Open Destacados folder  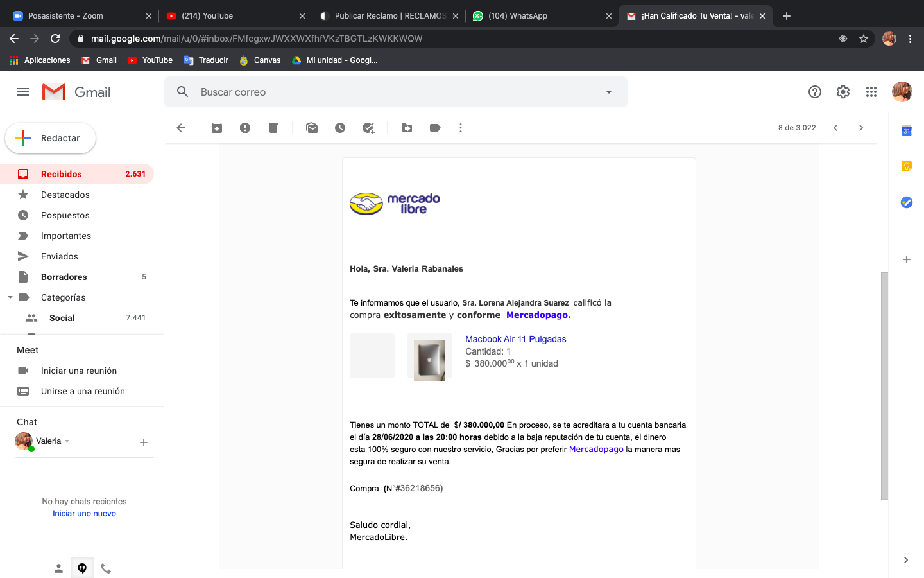click(x=77, y=195)
